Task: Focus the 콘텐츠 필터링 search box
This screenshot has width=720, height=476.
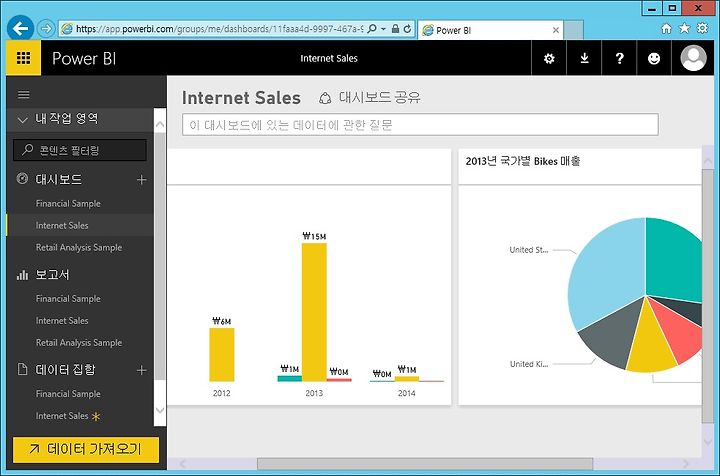Action: point(80,150)
